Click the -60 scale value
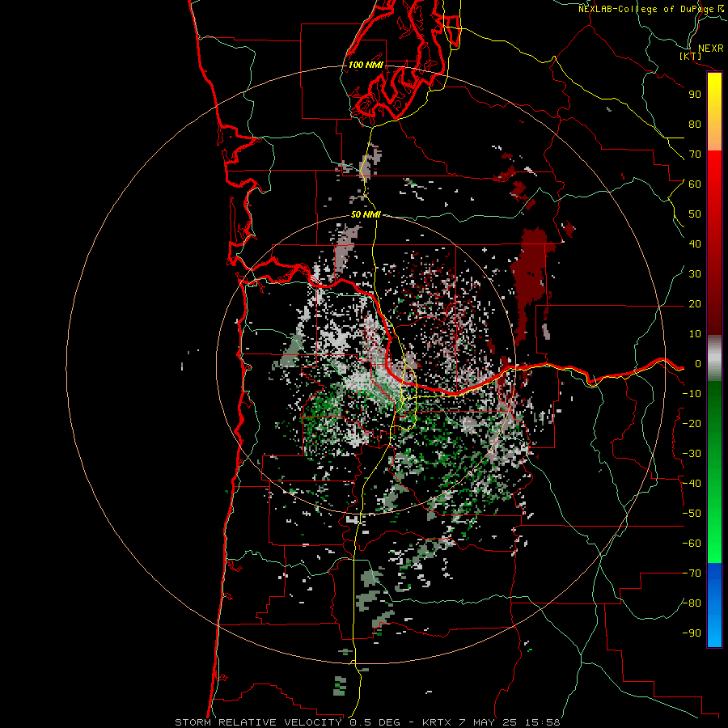 [692, 544]
